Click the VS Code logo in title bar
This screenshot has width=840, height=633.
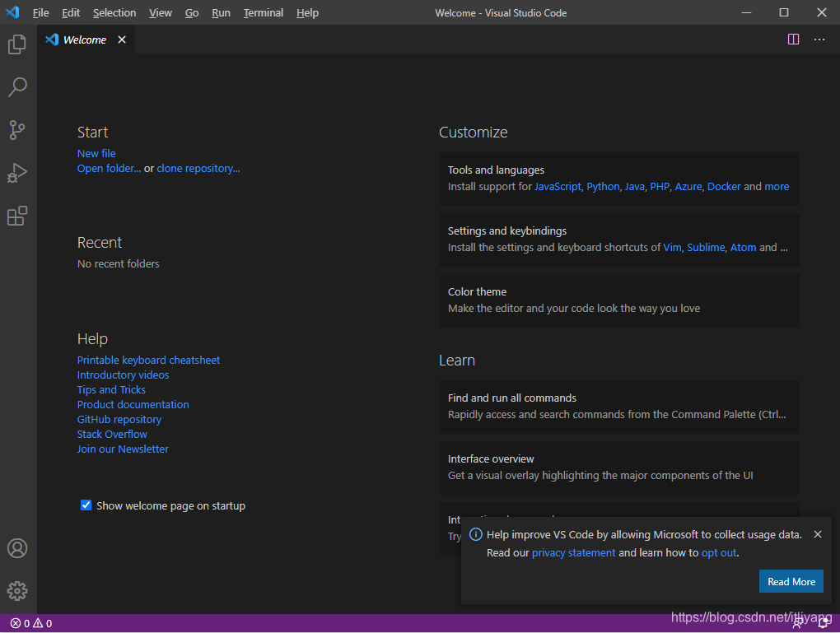coord(13,12)
